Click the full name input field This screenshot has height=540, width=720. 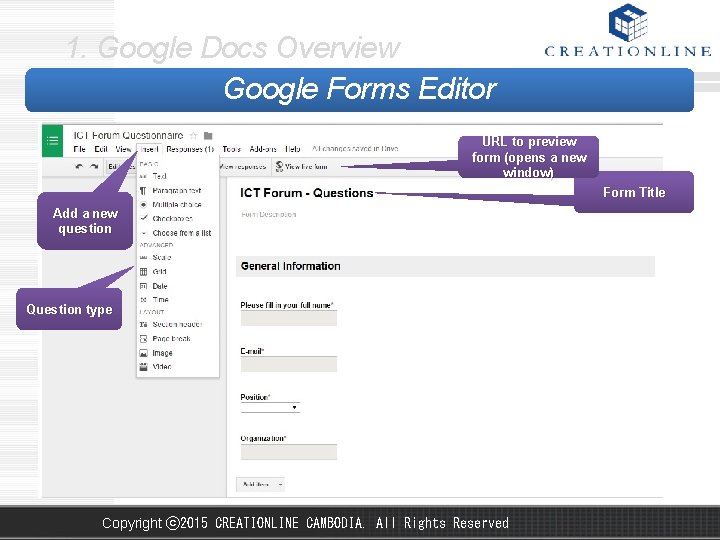(x=289, y=318)
